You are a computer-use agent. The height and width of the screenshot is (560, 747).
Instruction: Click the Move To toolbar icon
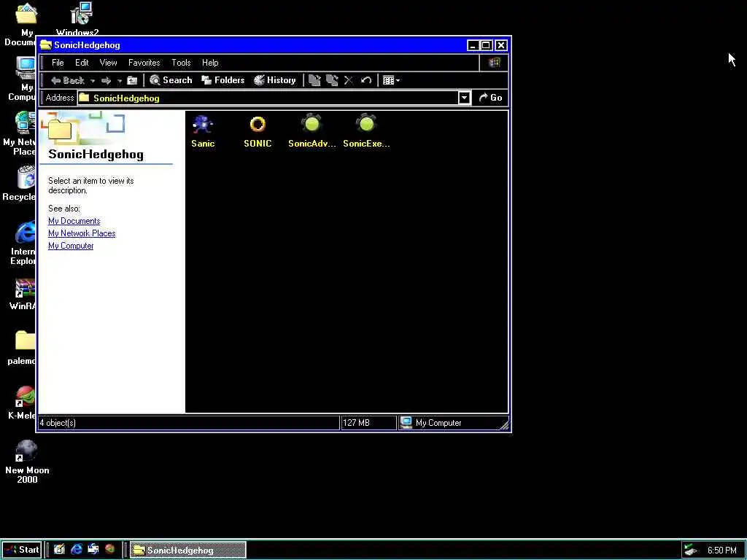click(314, 80)
